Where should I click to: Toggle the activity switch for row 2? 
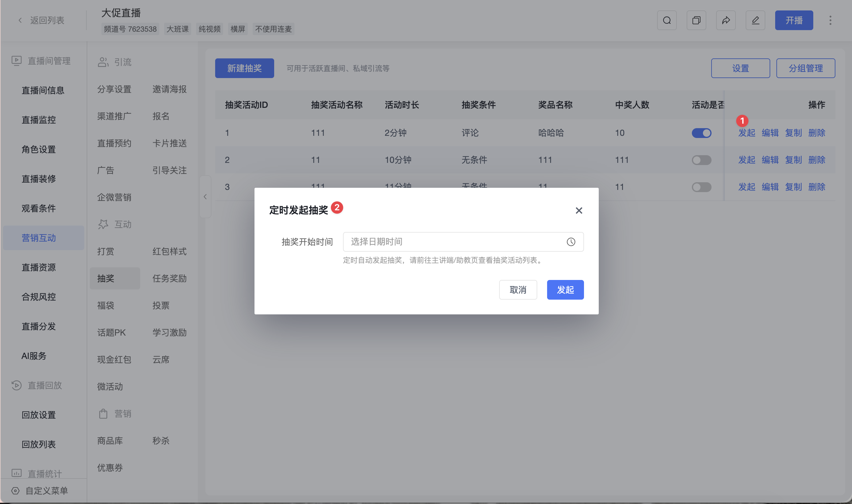[702, 160]
